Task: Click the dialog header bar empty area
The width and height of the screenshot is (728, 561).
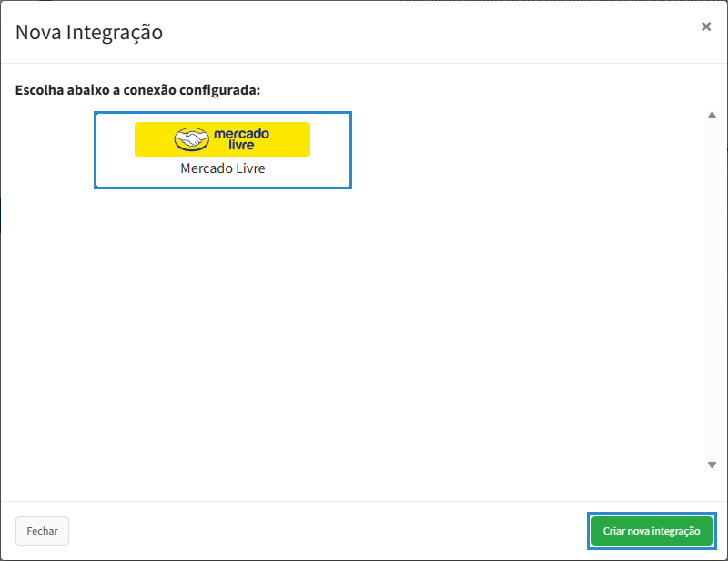Action: [409, 33]
